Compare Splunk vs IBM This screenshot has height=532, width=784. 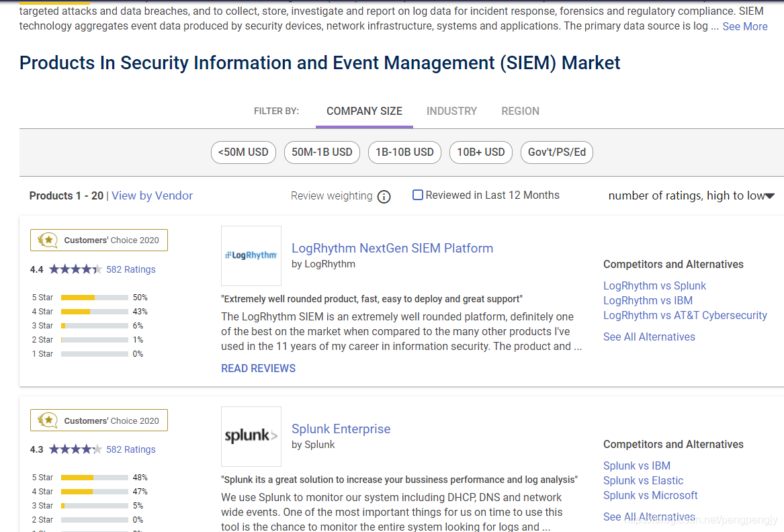pos(636,465)
